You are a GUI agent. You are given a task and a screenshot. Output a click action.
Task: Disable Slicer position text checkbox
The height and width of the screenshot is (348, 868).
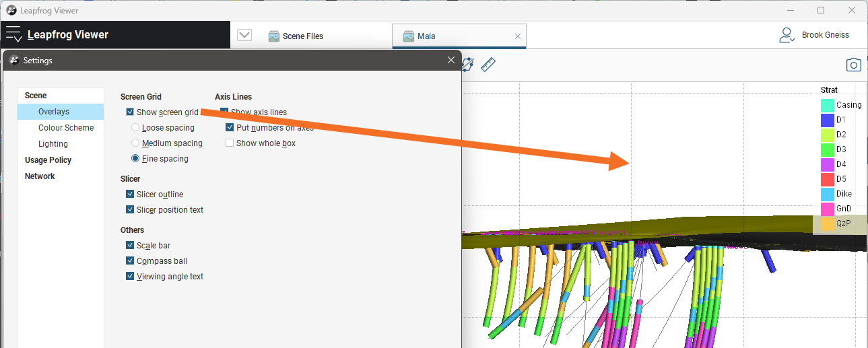[130, 210]
